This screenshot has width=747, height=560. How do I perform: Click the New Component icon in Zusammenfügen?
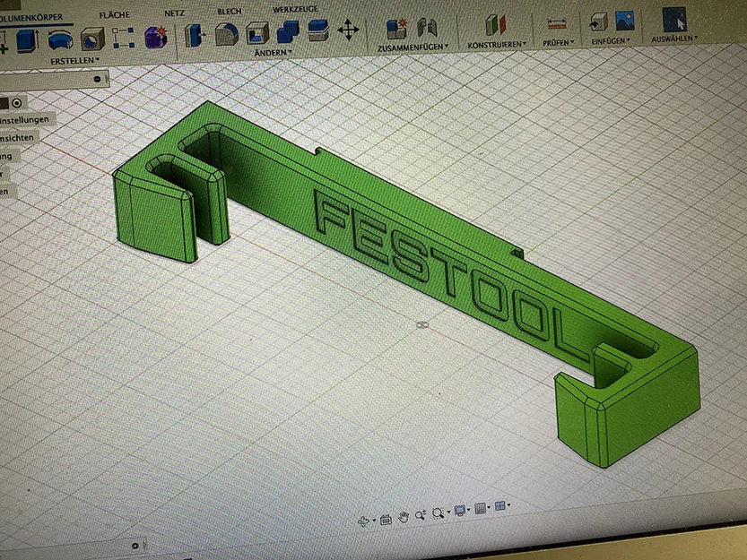397,29
